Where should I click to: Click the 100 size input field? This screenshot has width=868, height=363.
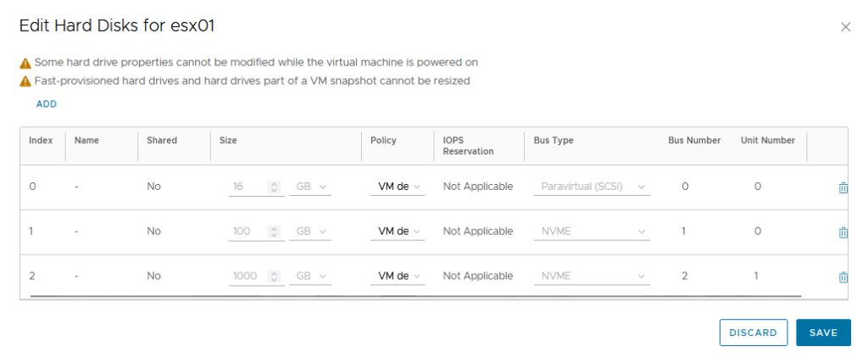[x=248, y=231]
